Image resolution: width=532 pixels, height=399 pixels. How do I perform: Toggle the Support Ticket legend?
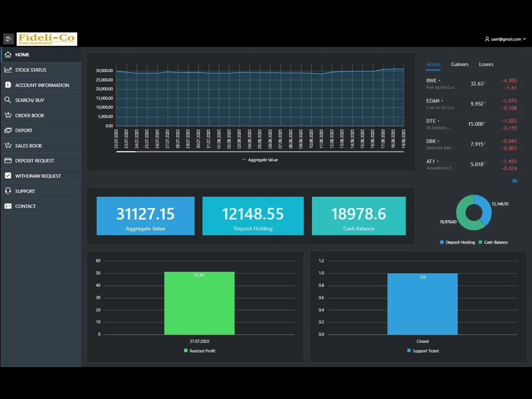[423, 351]
